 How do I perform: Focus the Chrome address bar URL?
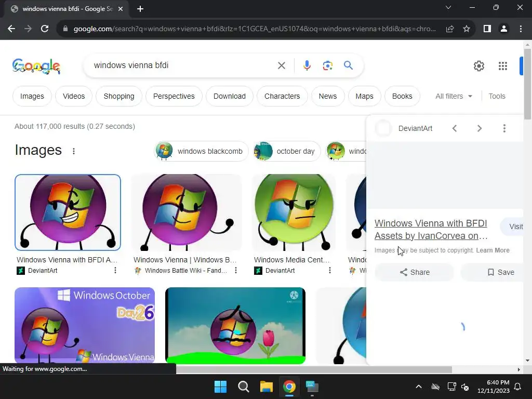point(255,29)
